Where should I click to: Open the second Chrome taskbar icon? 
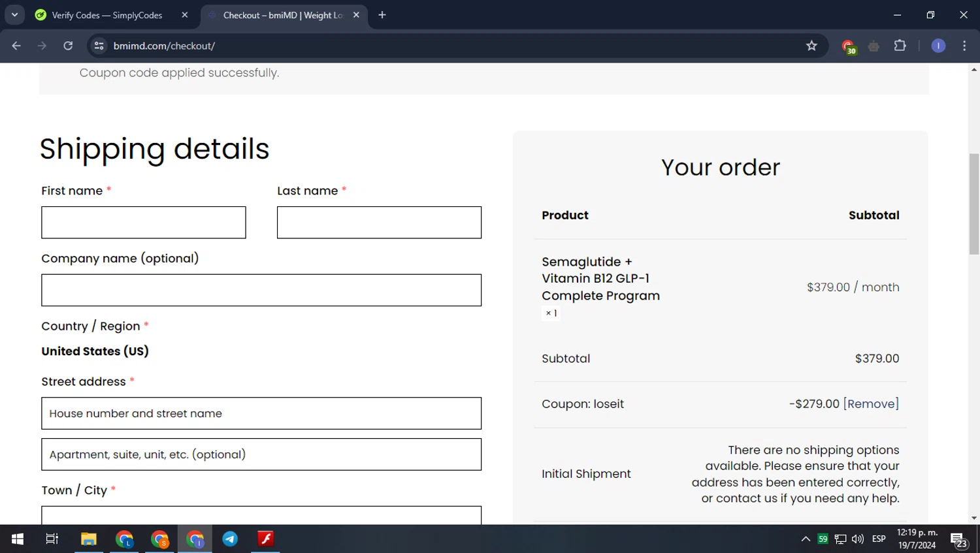pyautogui.click(x=159, y=539)
